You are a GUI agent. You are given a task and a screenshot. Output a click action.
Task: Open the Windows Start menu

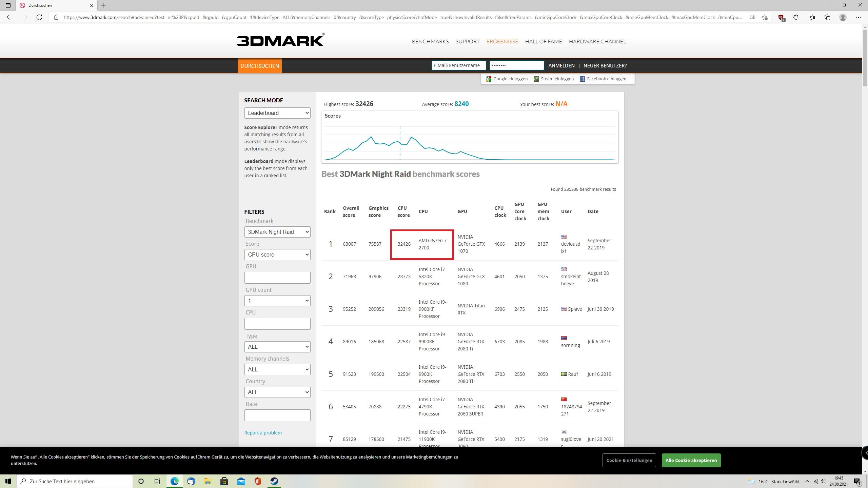pyautogui.click(x=8, y=481)
